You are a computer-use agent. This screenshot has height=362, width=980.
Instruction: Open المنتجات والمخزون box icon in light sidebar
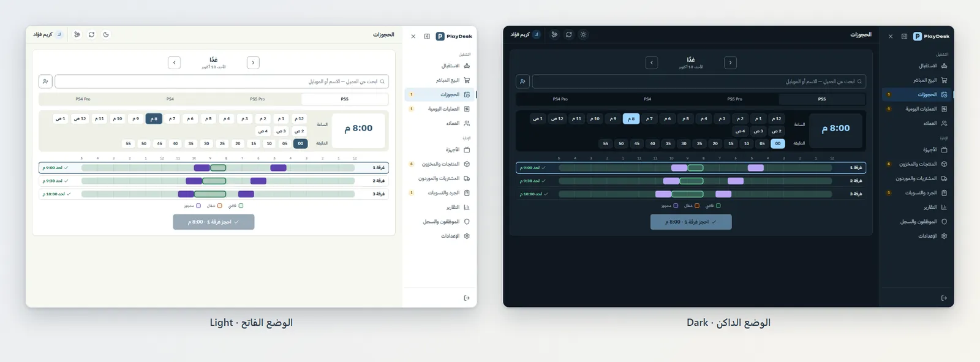click(467, 164)
